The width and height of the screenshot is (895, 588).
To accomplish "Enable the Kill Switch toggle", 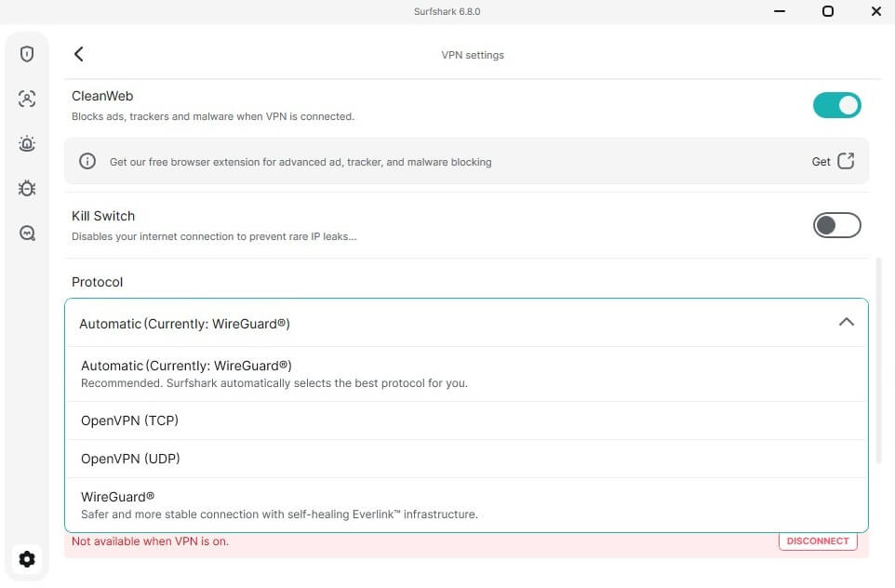I will tap(836, 225).
